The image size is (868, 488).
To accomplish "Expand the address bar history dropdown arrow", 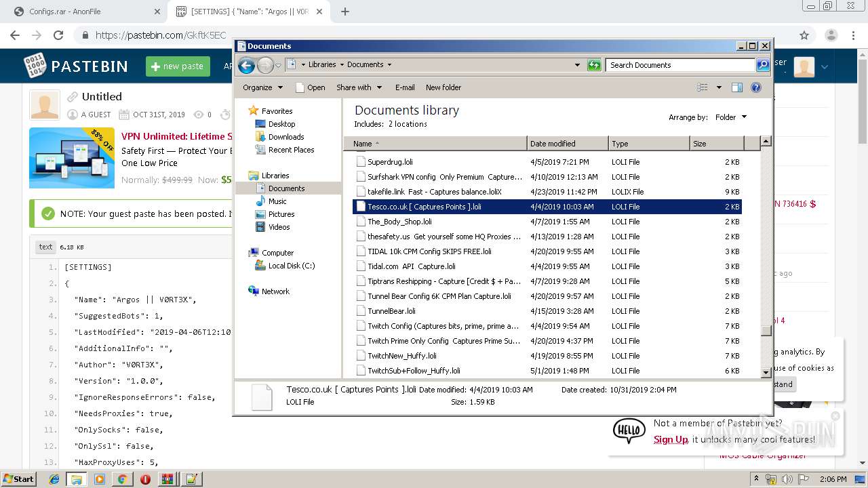I will click(577, 65).
